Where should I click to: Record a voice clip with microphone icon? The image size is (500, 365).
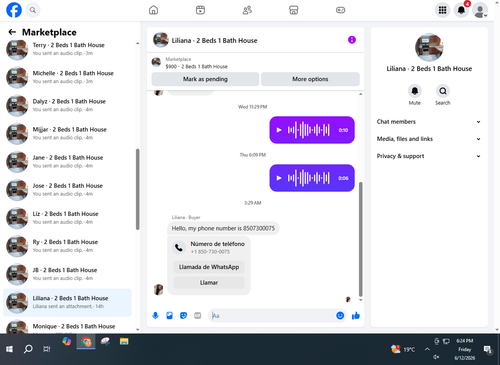tap(155, 315)
